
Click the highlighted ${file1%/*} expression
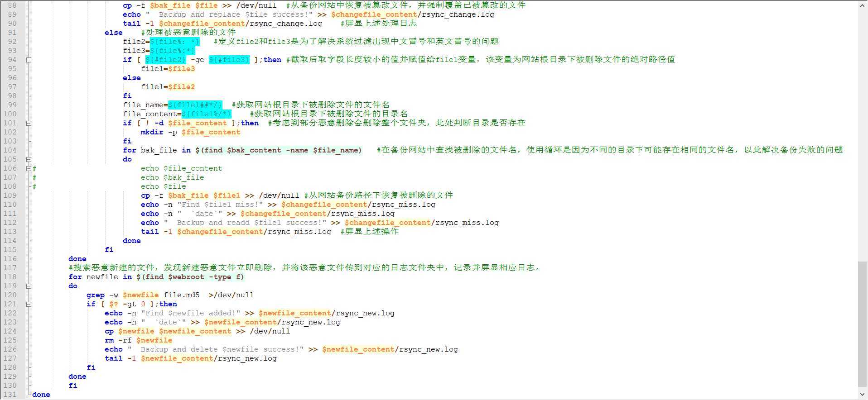pyautogui.click(x=207, y=114)
